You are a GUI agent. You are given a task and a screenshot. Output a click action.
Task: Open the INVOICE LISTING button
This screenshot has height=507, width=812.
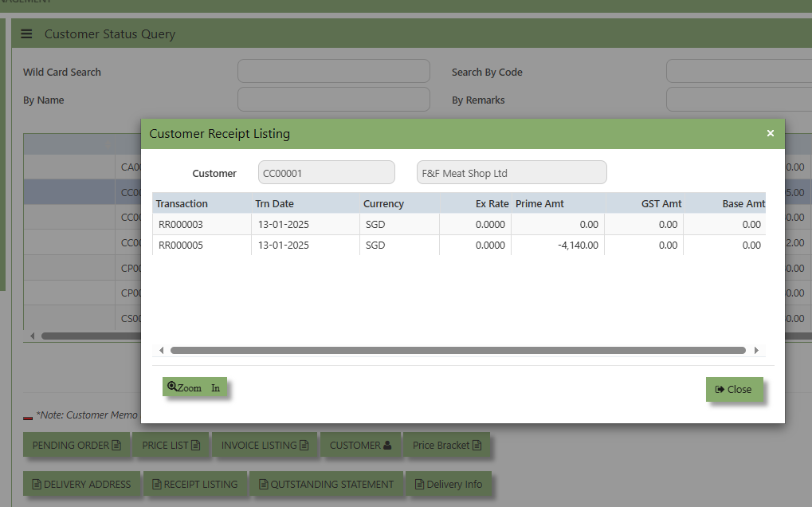tap(265, 445)
